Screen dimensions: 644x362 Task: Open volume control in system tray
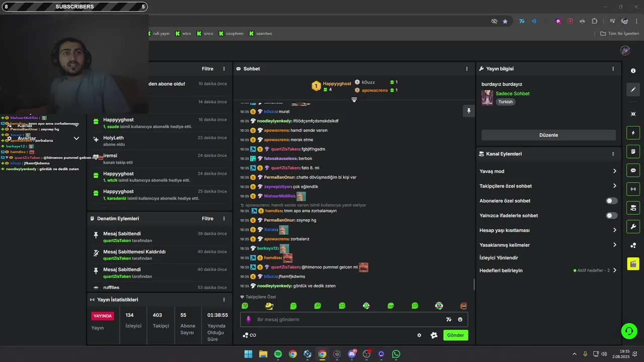point(604,354)
